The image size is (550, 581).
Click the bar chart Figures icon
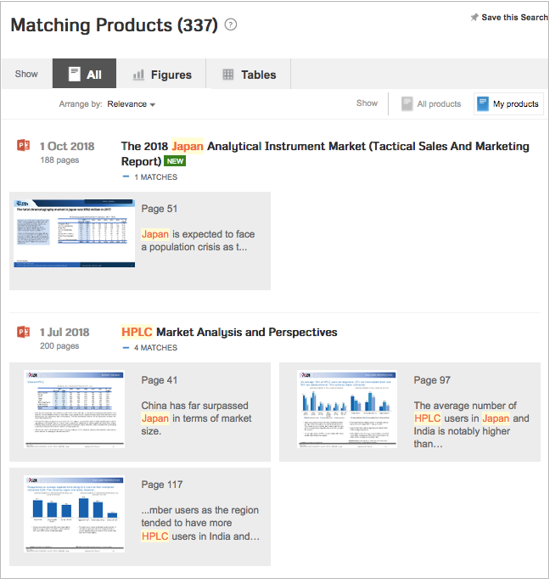pyautogui.click(x=138, y=74)
